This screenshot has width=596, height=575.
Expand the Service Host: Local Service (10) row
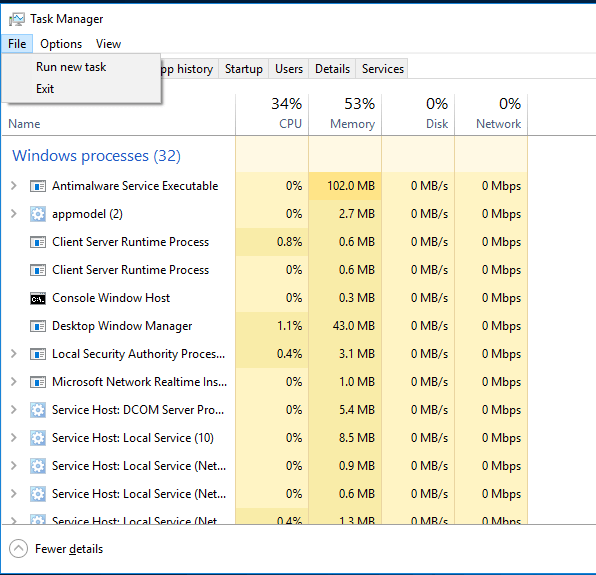pyautogui.click(x=14, y=438)
